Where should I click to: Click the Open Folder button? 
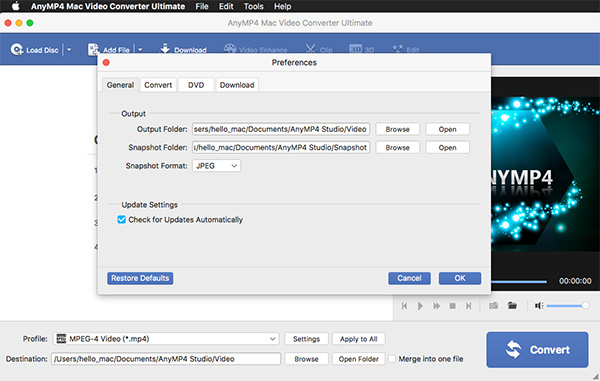[x=359, y=359]
